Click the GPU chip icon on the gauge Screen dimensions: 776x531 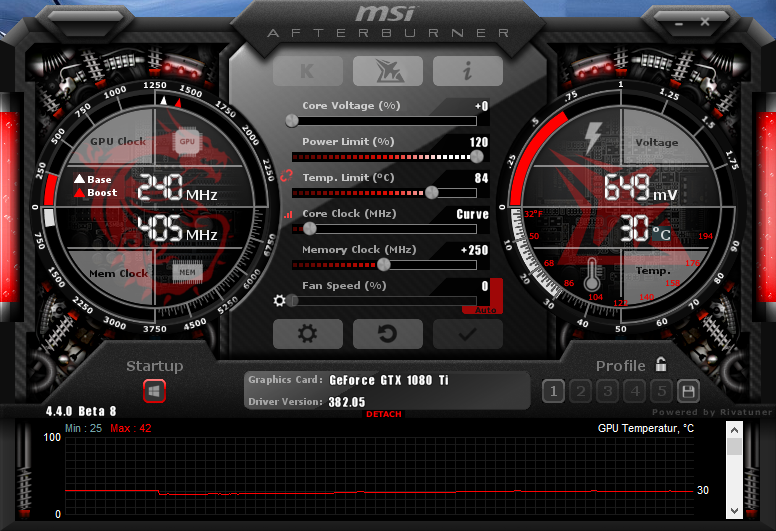click(x=187, y=142)
